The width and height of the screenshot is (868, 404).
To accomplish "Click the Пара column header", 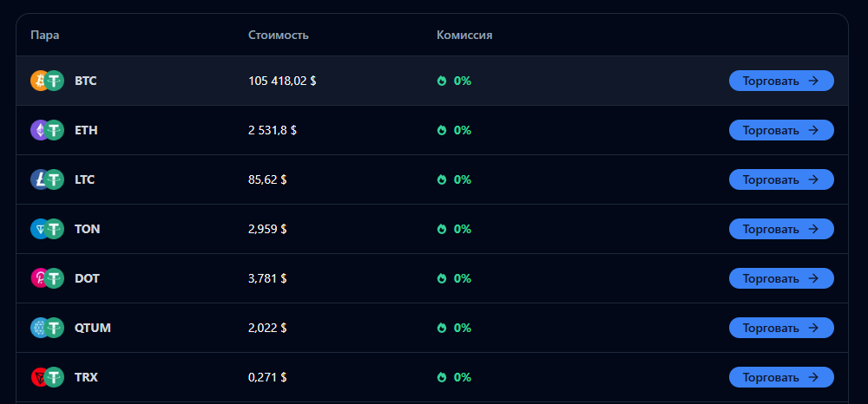I will coord(45,36).
